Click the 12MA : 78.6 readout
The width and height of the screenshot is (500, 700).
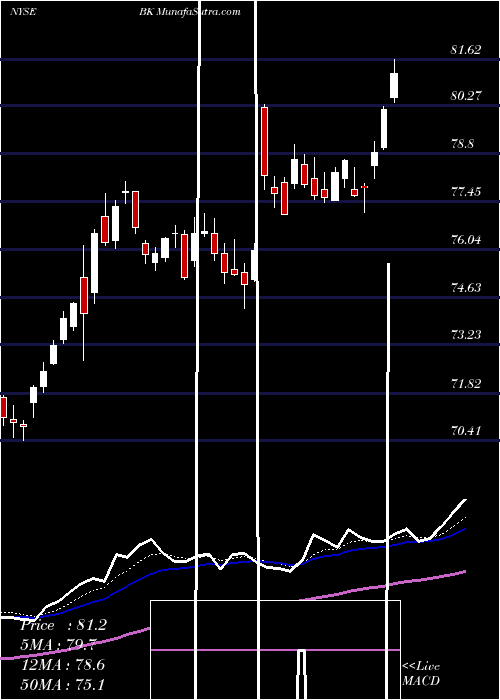coord(63,664)
